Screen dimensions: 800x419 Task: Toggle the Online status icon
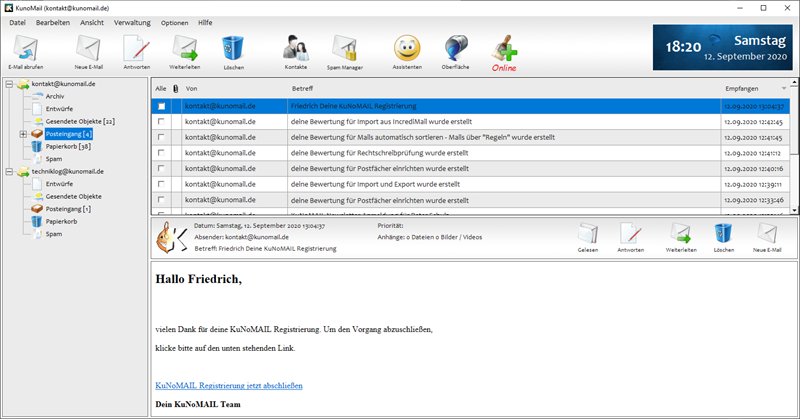click(x=503, y=50)
